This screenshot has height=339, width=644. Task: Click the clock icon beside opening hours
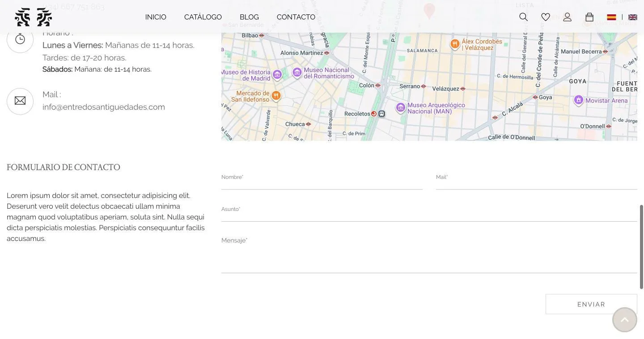click(20, 39)
